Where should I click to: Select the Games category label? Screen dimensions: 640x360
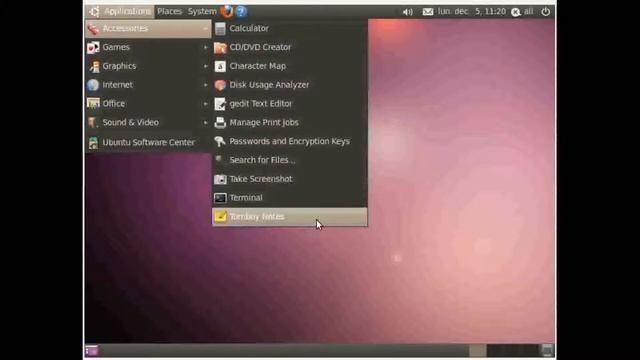116,47
